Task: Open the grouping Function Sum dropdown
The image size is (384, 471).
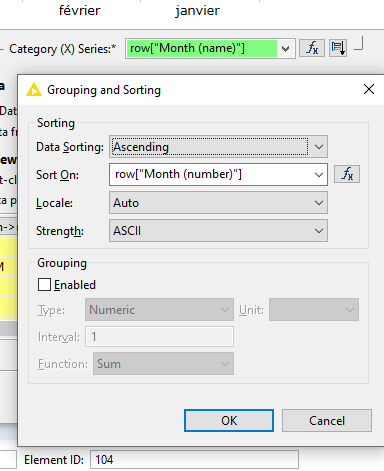Action: [x=163, y=364]
